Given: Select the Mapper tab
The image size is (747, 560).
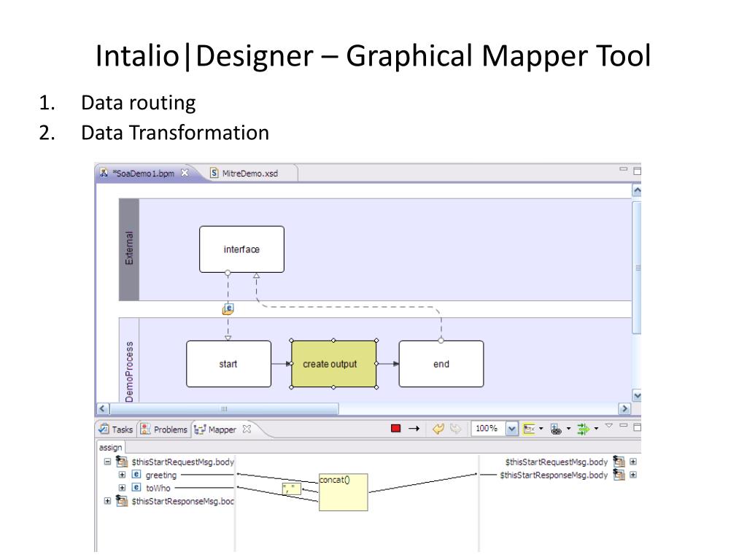Looking at the screenshot, I should [222, 429].
